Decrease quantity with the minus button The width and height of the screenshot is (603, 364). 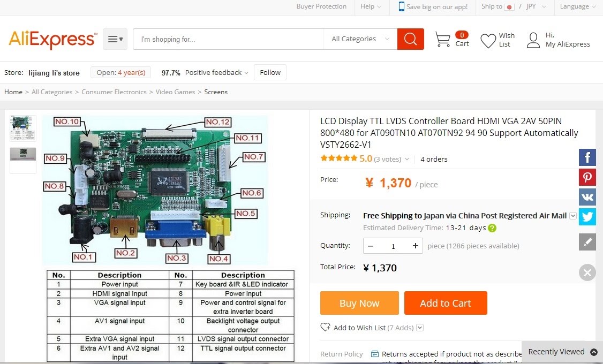[371, 246]
